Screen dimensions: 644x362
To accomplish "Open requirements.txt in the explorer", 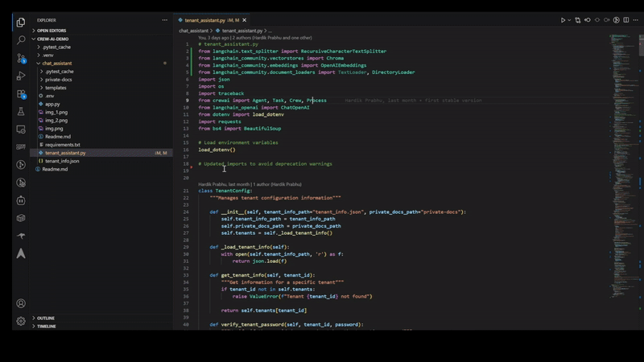I will tap(63, 145).
